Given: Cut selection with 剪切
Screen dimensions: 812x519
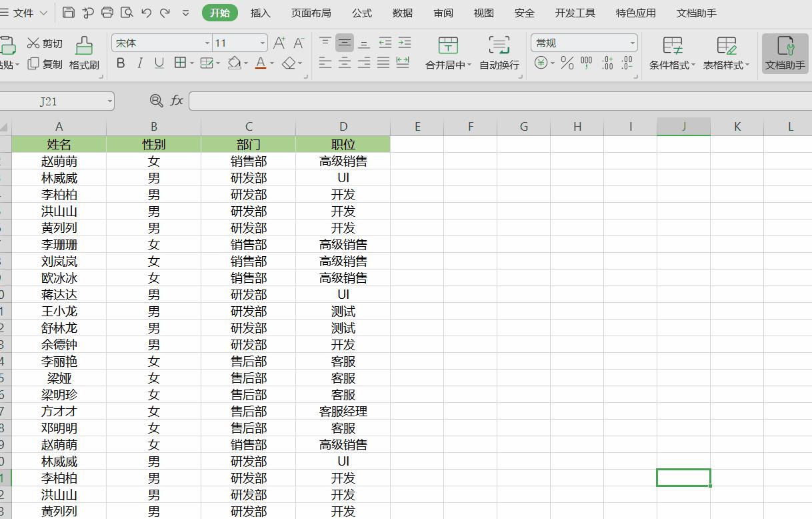Looking at the screenshot, I should 45,43.
